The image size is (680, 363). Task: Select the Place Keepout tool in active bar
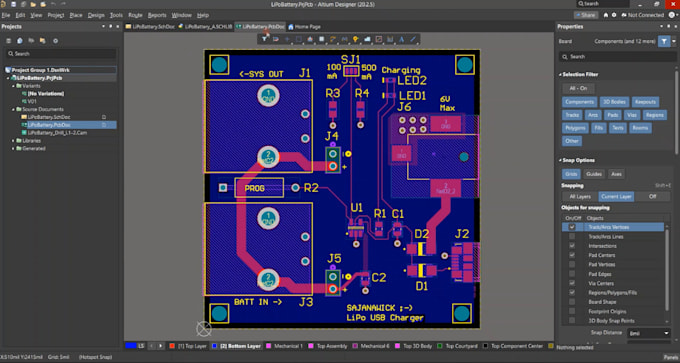(379, 39)
